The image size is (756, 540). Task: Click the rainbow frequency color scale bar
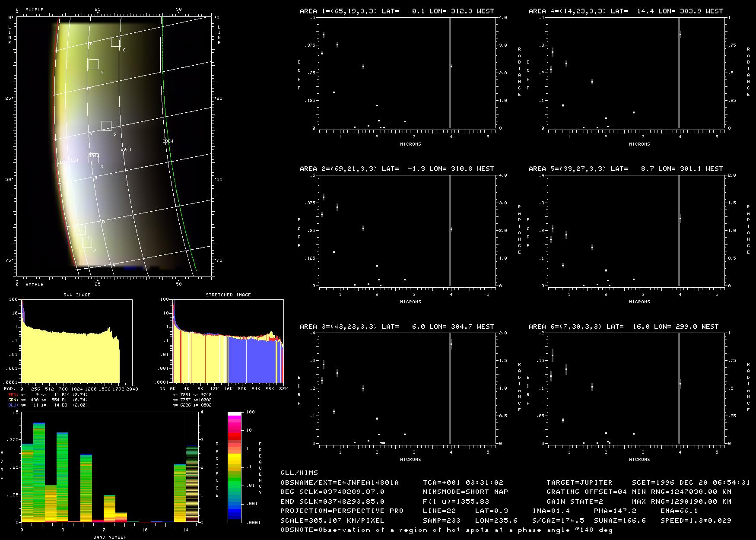[234, 467]
